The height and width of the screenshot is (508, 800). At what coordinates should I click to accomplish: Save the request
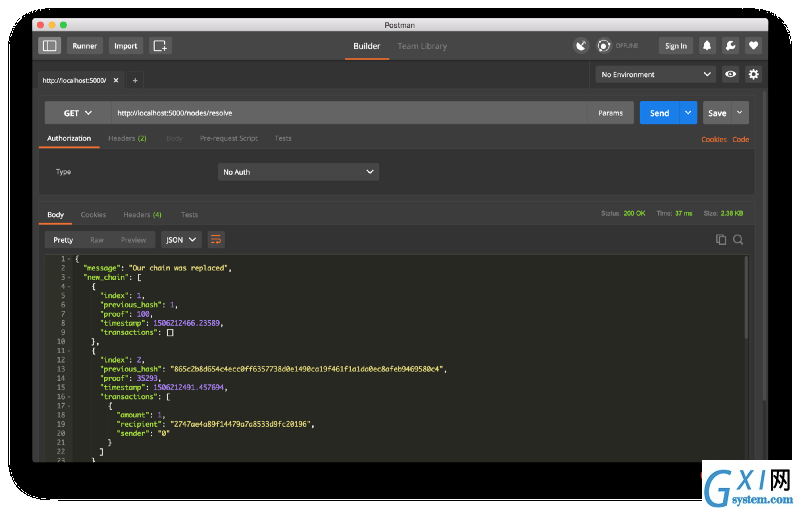pos(717,113)
